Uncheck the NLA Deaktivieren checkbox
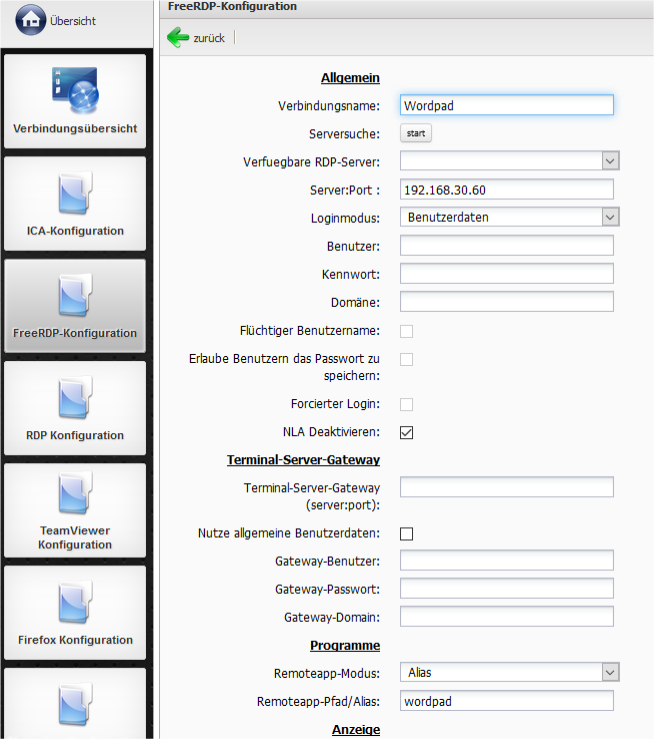The height and width of the screenshot is (740, 657). pyautogui.click(x=407, y=432)
